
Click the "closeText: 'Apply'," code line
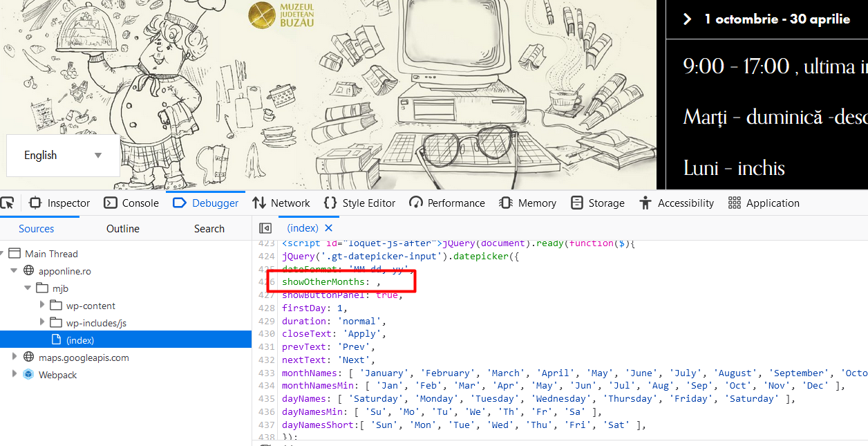click(x=334, y=334)
